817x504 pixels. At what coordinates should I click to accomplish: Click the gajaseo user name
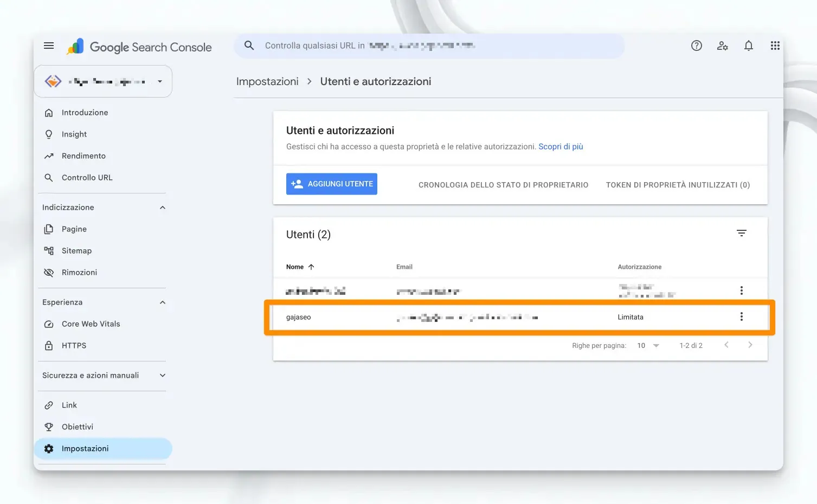[x=299, y=318]
